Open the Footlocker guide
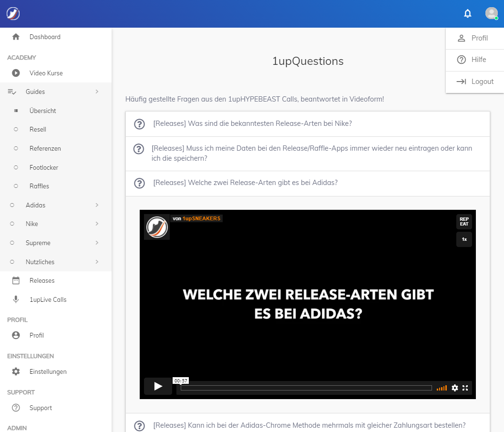 (44, 167)
